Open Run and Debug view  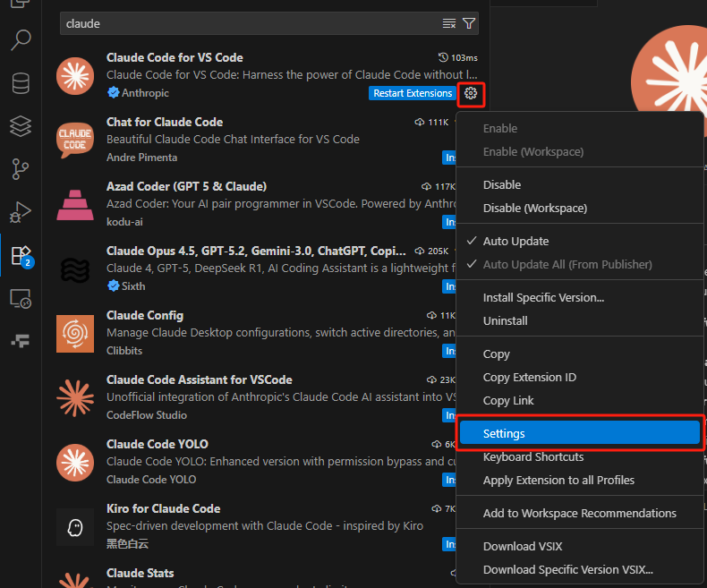[x=21, y=212]
